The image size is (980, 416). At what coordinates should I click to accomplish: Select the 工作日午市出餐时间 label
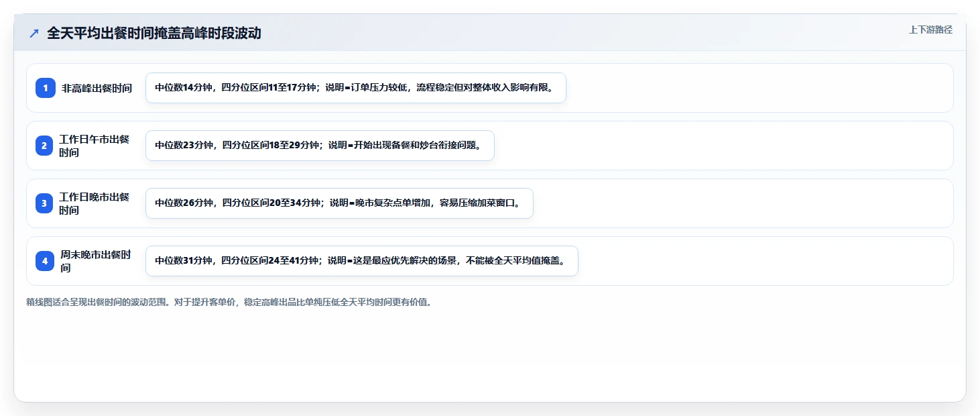95,146
